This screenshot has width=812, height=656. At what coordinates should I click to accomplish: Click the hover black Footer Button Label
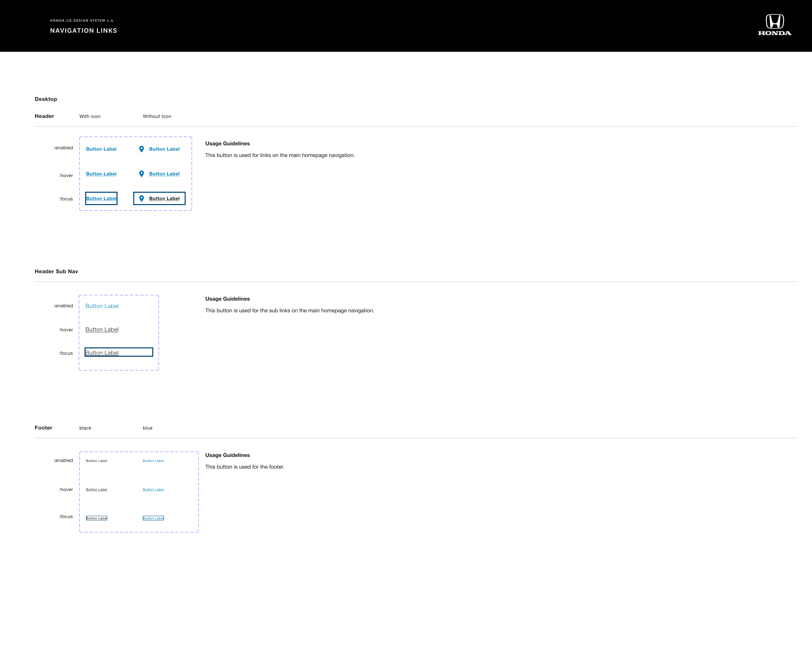tap(97, 490)
